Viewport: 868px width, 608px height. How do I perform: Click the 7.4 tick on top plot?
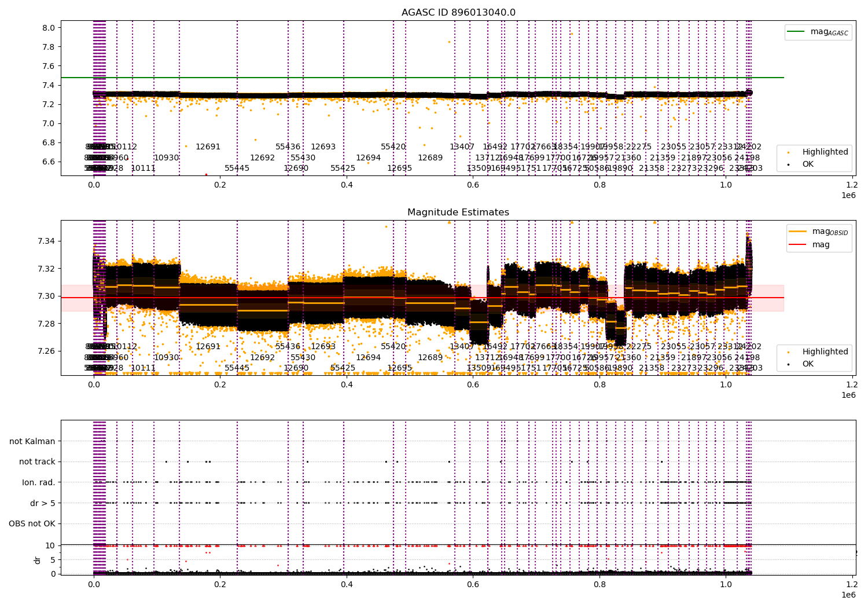point(49,85)
